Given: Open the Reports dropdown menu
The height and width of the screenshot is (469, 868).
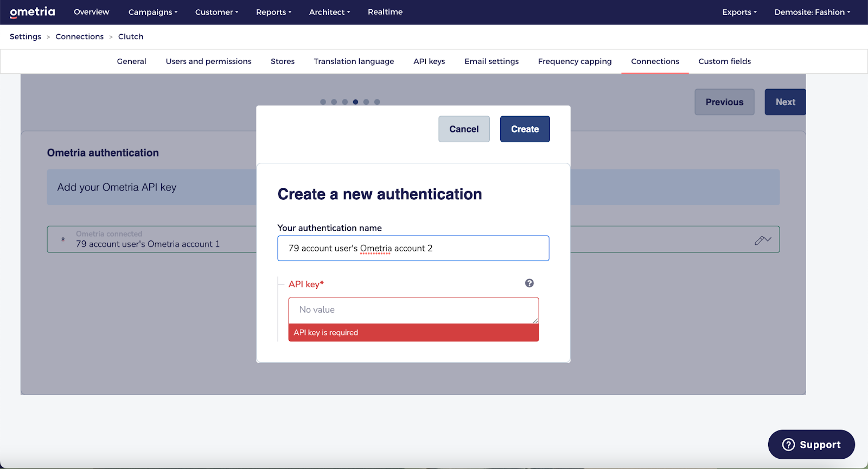Looking at the screenshot, I should [x=273, y=12].
